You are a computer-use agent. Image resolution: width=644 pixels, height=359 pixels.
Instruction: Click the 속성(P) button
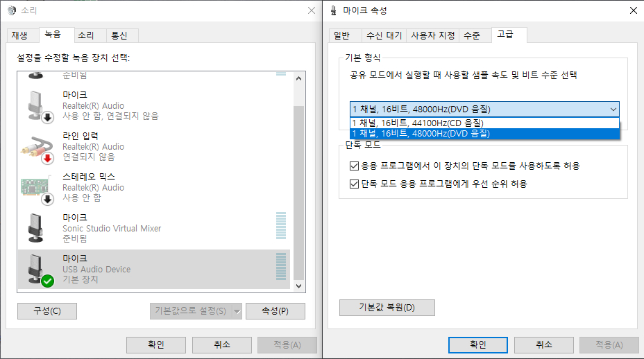tap(276, 311)
